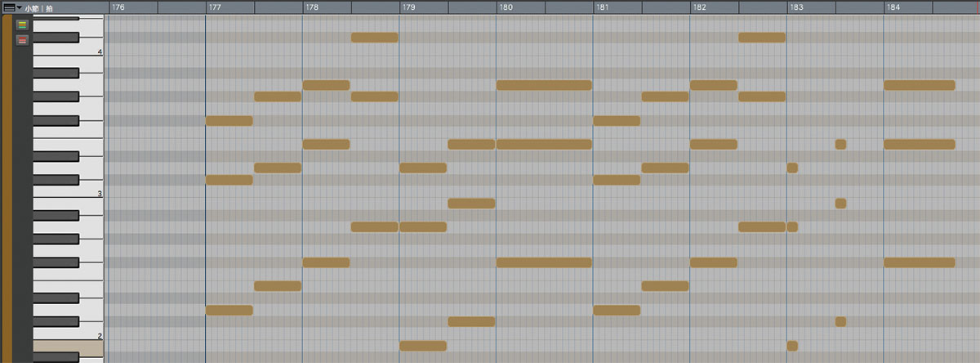Select the C#2 note in bar 179

(x=471, y=321)
